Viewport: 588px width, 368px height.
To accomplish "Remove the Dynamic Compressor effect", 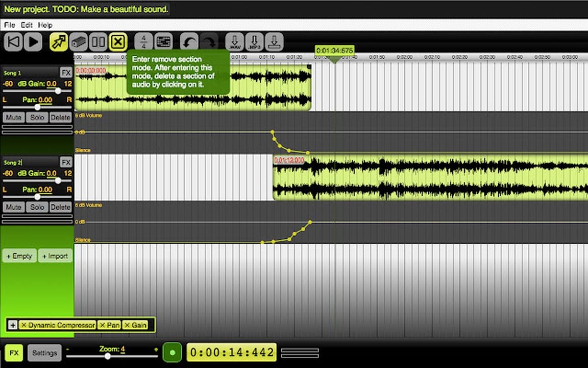I will (25, 325).
